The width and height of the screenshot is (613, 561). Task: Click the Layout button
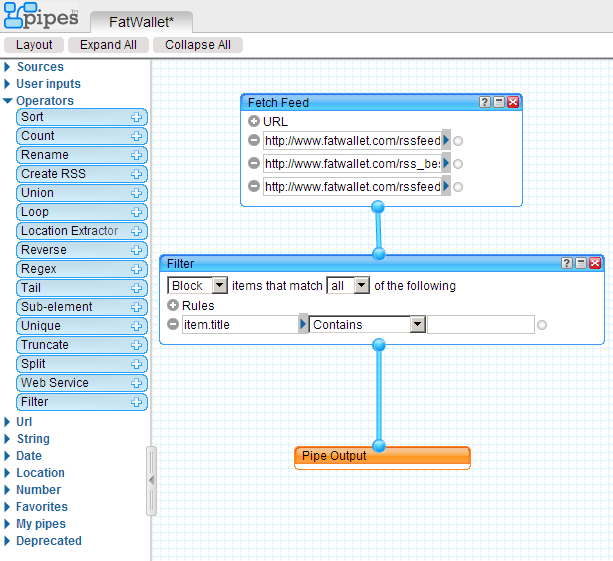coord(34,45)
